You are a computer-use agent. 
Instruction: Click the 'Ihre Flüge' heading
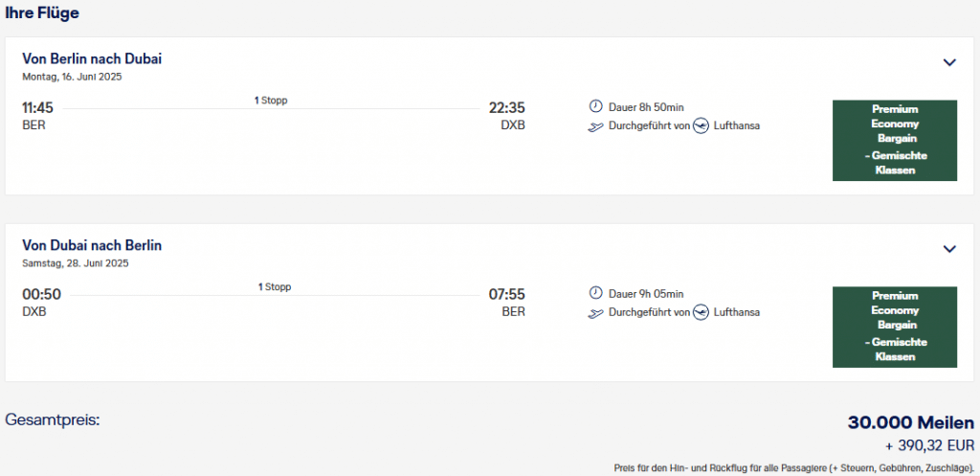[42, 12]
